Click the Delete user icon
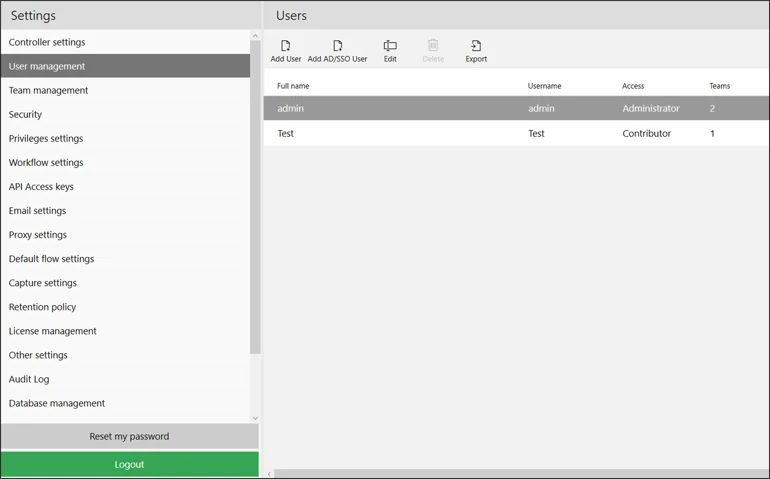770x479 pixels. click(x=433, y=46)
